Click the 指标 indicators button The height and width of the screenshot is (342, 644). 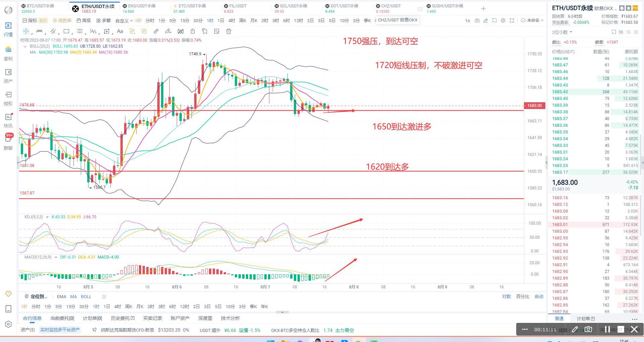pos(30,20)
